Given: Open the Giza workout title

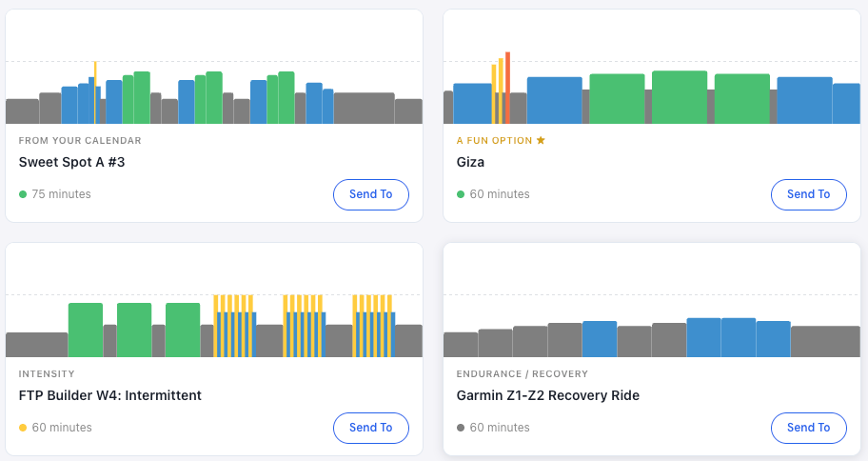Looking at the screenshot, I should coord(470,162).
